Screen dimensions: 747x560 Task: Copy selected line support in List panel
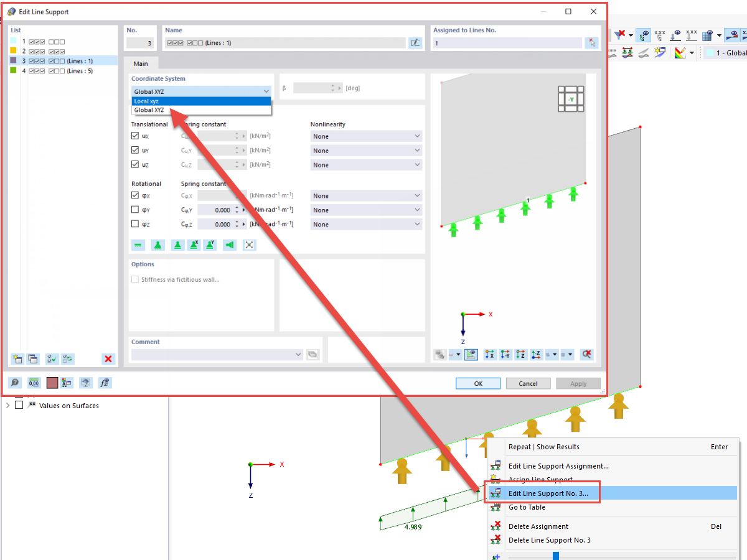(33, 359)
